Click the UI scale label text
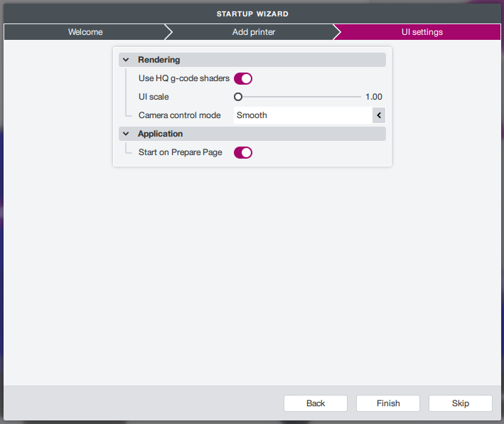This screenshot has width=504, height=424. [x=154, y=97]
